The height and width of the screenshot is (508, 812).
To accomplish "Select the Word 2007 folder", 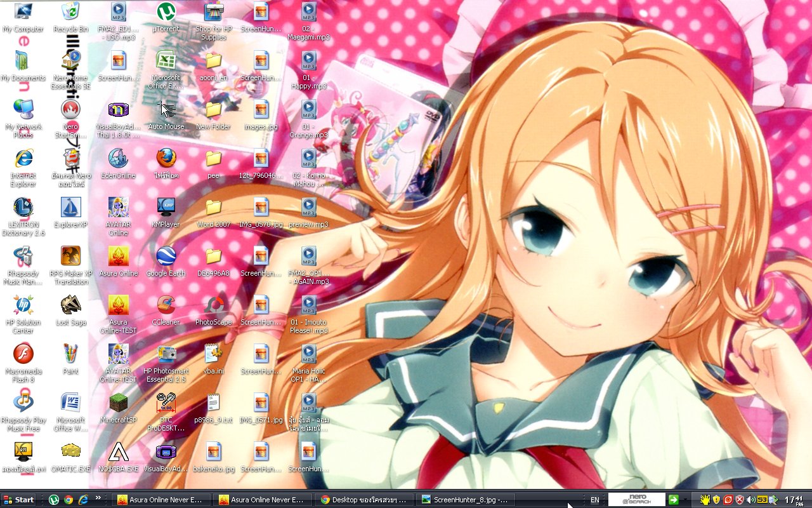I will (x=213, y=213).
